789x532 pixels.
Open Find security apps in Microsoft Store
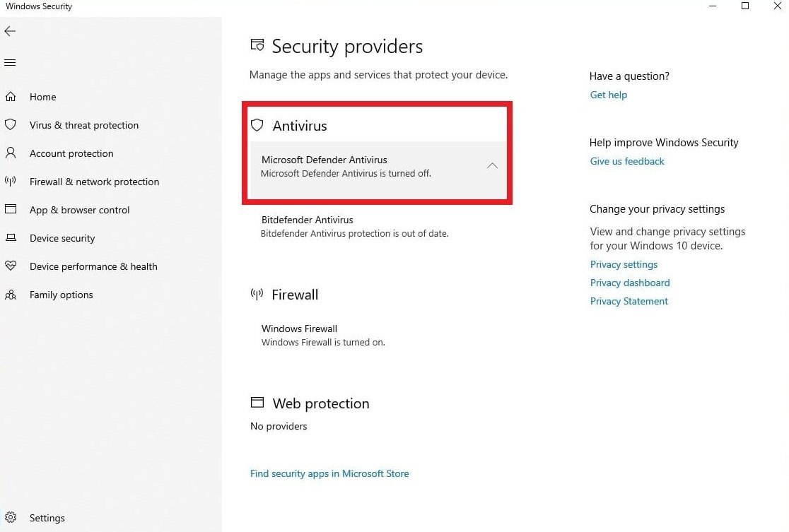point(329,473)
